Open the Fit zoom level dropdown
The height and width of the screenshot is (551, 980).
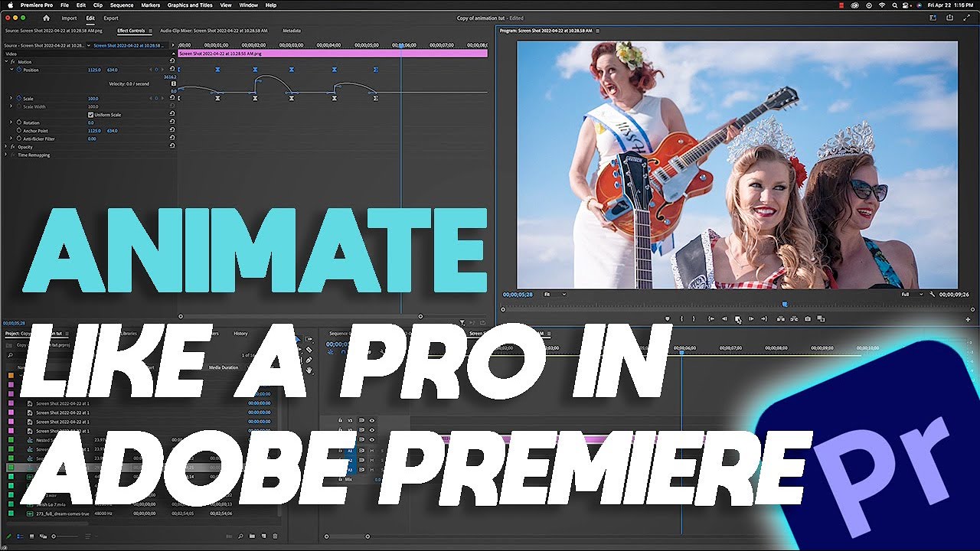point(554,294)
